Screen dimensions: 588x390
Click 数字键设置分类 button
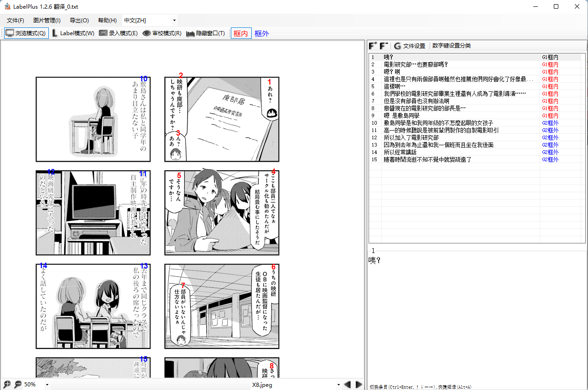point(452,46)
